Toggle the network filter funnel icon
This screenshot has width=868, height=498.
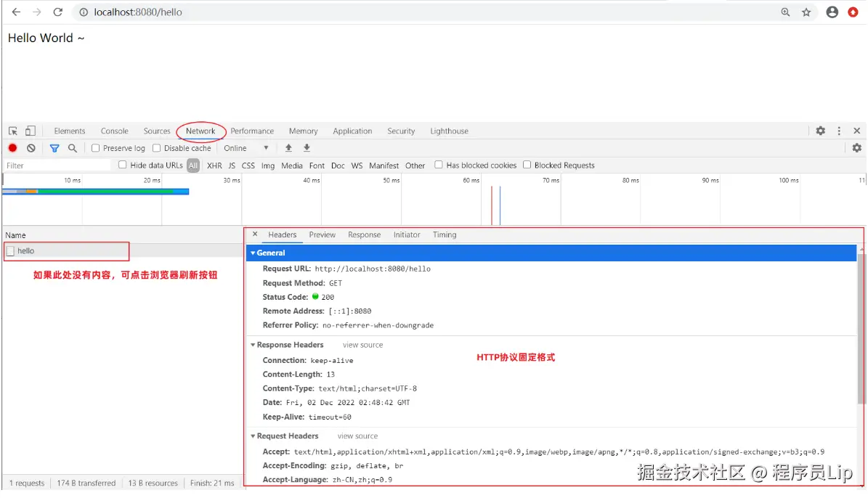point(54,148)
